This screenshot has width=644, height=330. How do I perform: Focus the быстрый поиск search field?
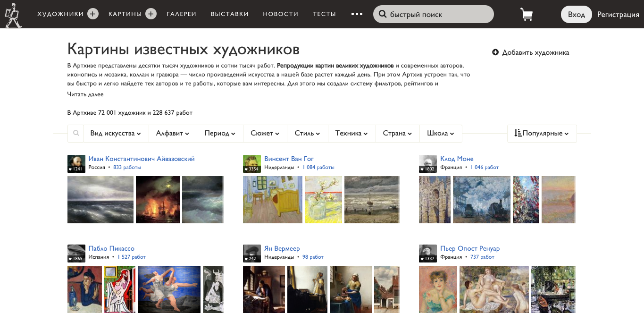tap(434, 14)
